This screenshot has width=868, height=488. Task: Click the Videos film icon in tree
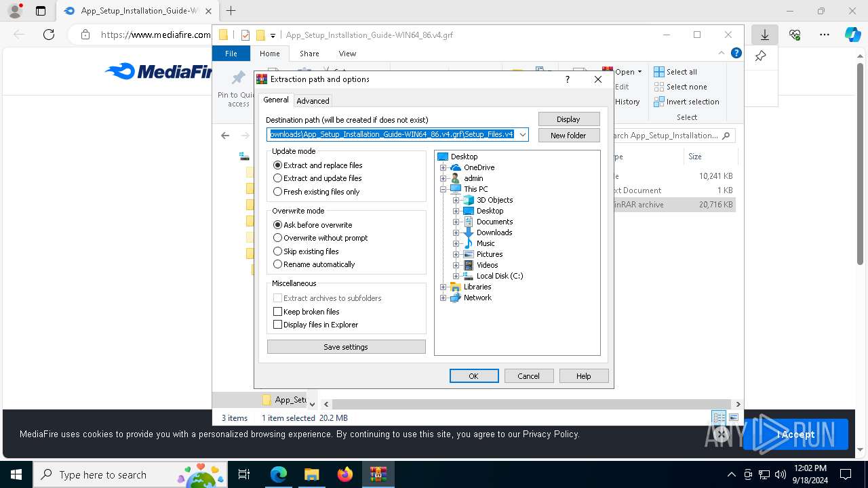point(468,265)
